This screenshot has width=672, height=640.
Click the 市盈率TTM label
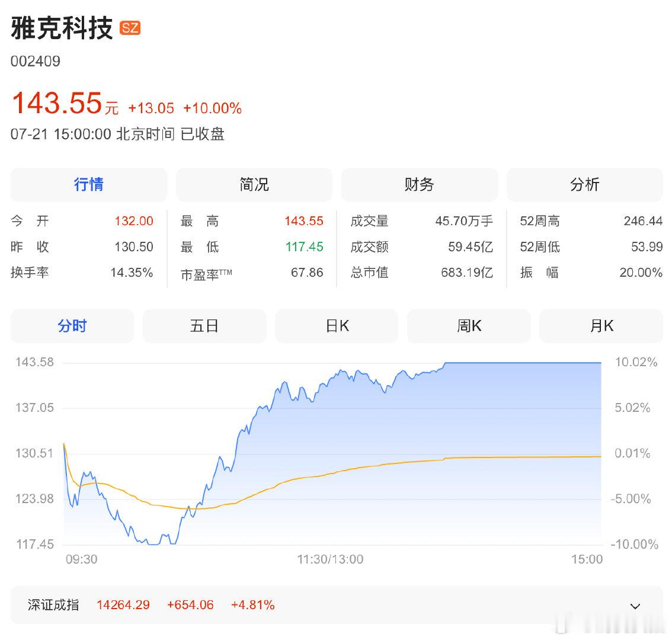(x=206, y=274)
